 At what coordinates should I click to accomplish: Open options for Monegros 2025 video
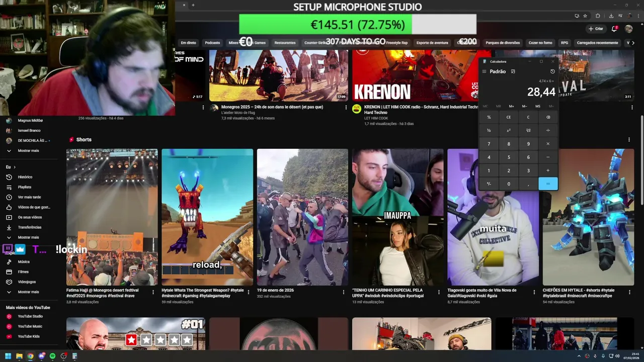click(346, 108)
